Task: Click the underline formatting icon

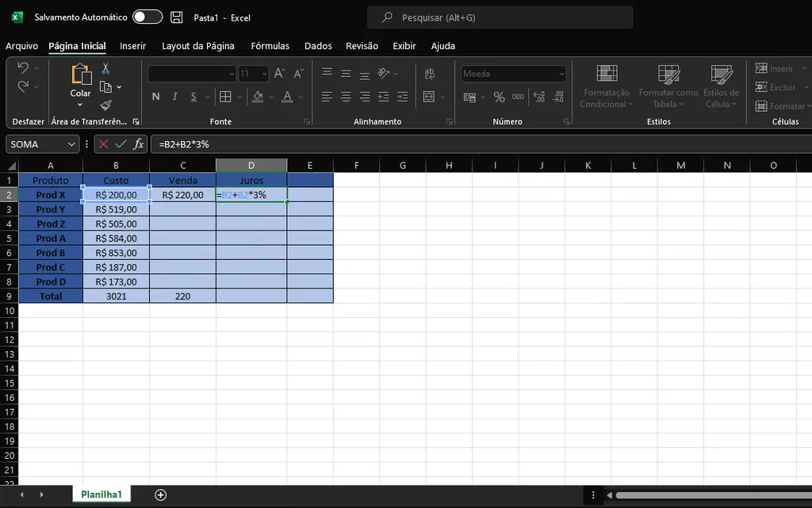Action: pyautogui.click(x=194, y=96)
